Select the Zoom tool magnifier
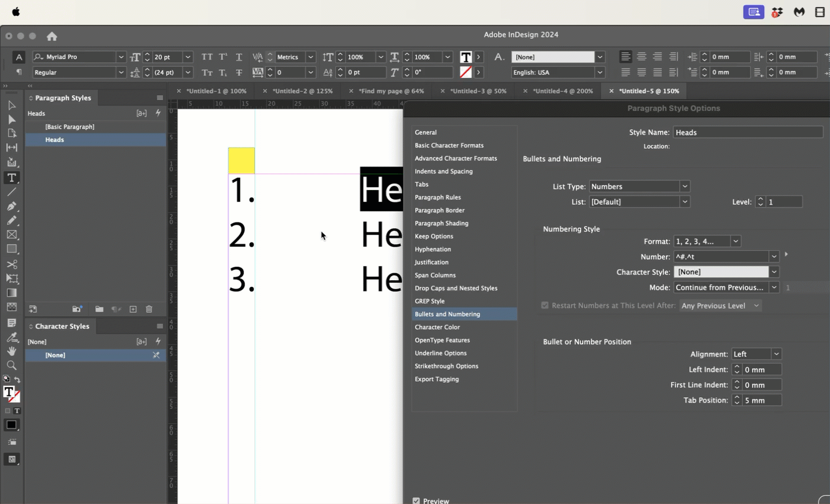This screenshot has height=504, width=830. tap(11, 365)
